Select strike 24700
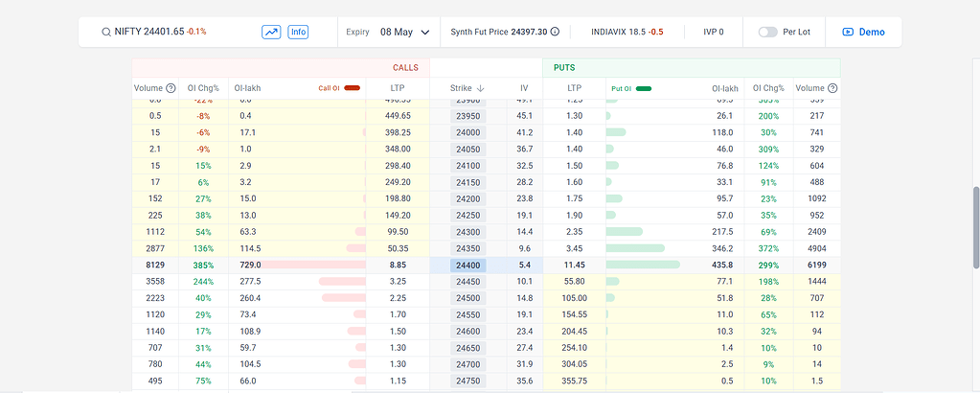This screenshot has width=980, height=393. (x=468, y=364)
